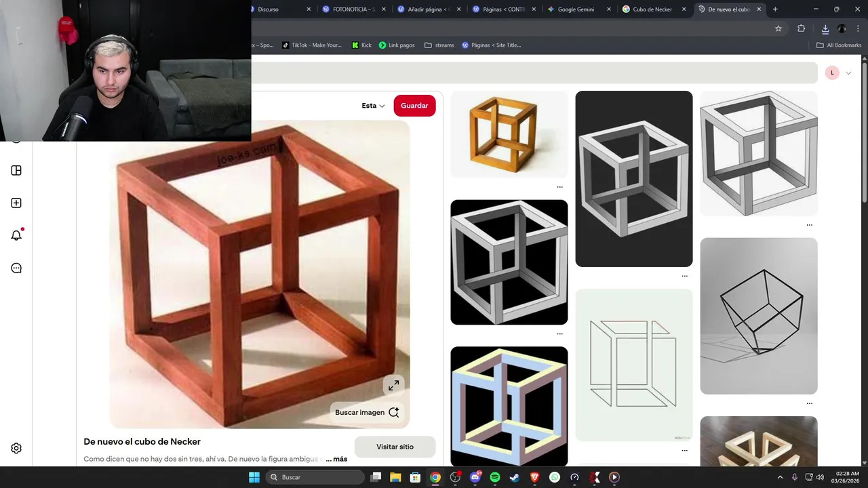Image resolution: width=868 pixels, height=488 pixels.
Task: Open options for the thin line cube drawing pin
Action: point(684,450)
